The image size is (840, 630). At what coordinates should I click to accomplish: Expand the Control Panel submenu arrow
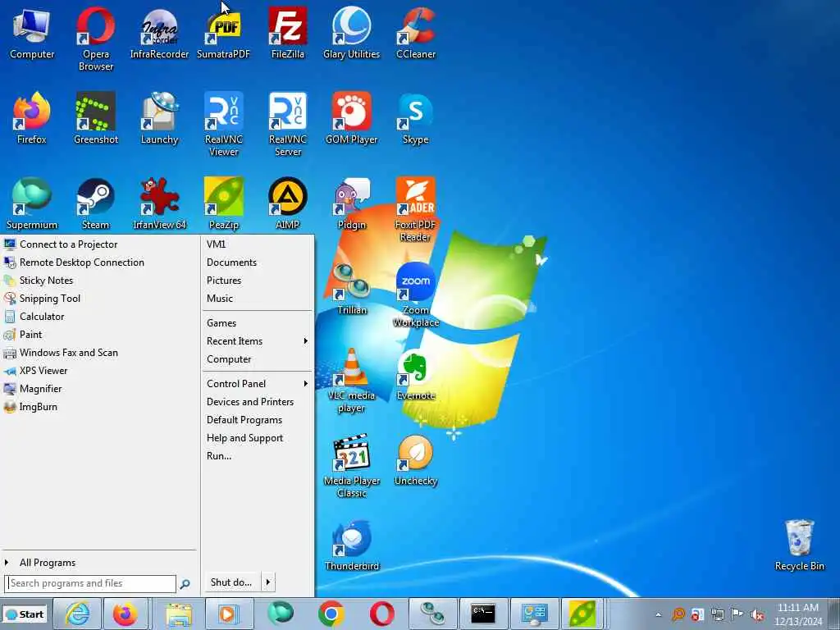(305, 384)
